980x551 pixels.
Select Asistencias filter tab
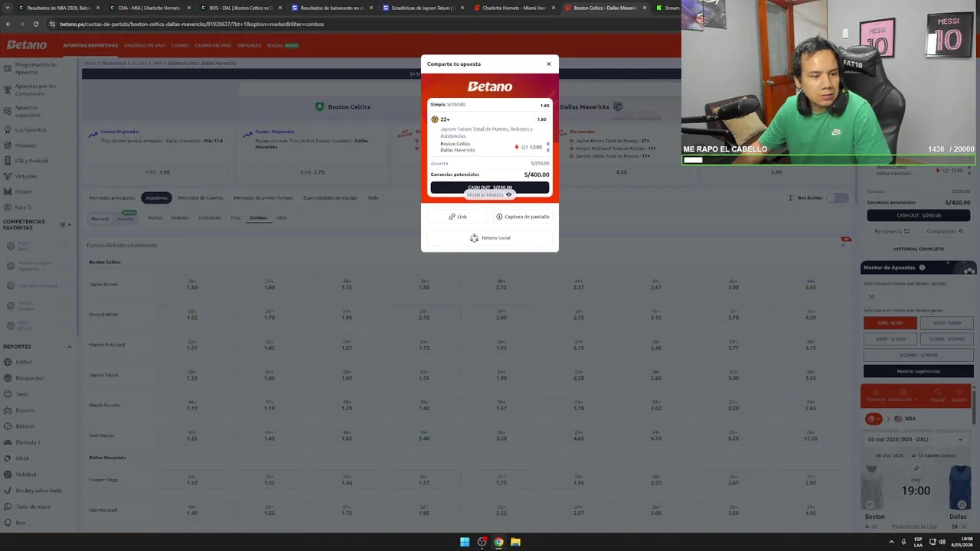click(x=210, y=218)
